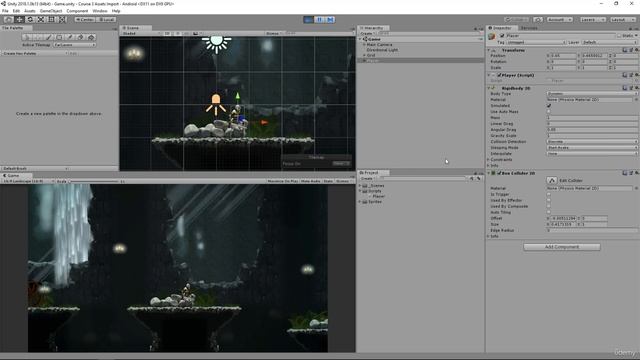The width and height of the screenshot is (640, 360).
Task: Click Box Collider material object picker
Action: (636, 188)
